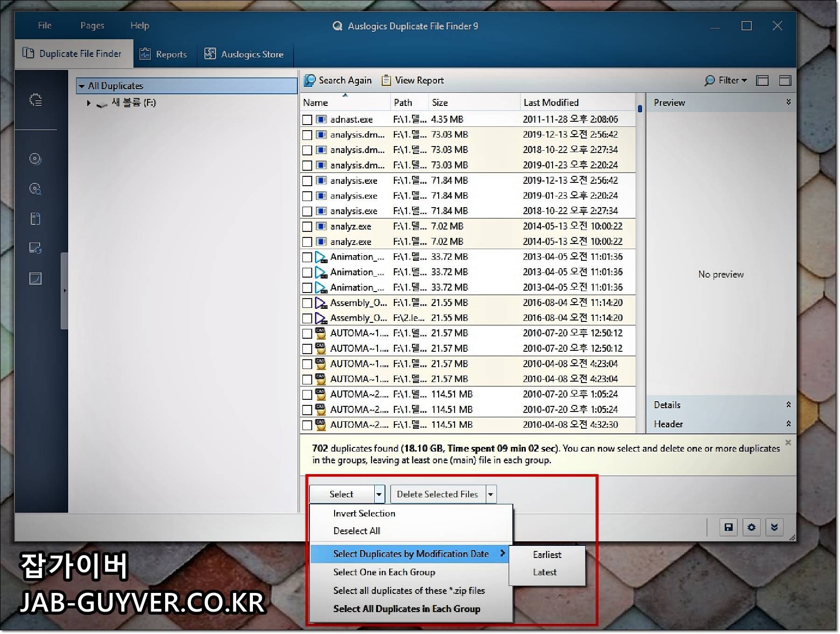
Task: Switch to the rightmost layout icon in the toolbar
Action: (785, 80)
